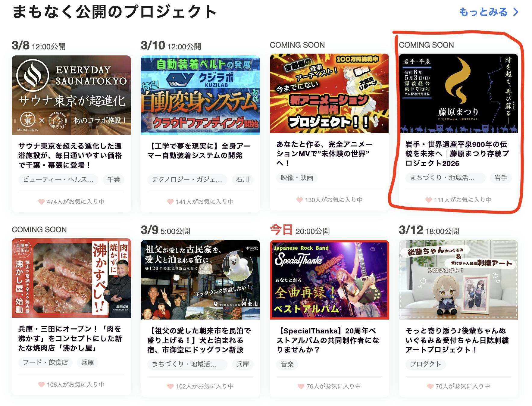Screen dimensions: 532x406
Task: Open the もっとみる link chevron
Action: pos(516,12)
